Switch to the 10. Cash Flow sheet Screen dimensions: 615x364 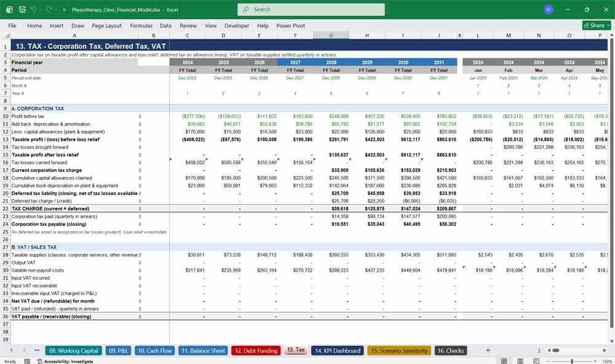pos(154,350)
